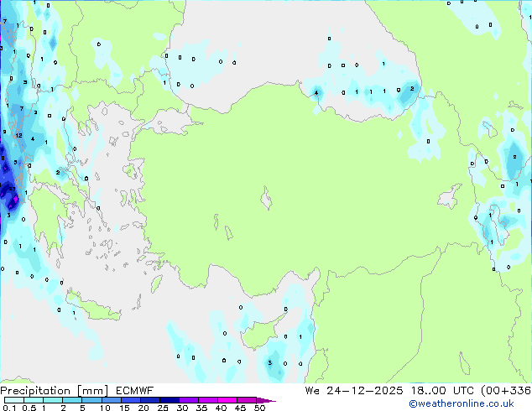Viewport: 532px width, 411px height.
Task: Click legend scale value '0.5'
Action: 29,408
